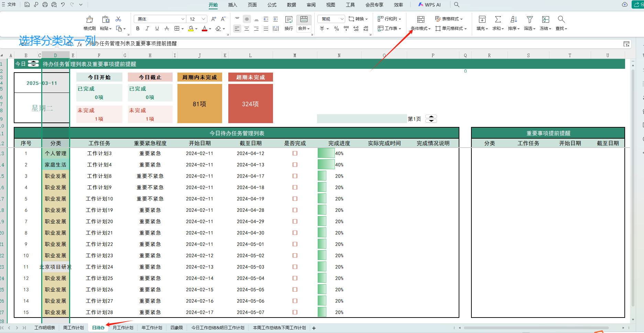644x333 pixels.
Task: Open the Rows and Columns (行和列) dropdown
Action: point(390,19)
